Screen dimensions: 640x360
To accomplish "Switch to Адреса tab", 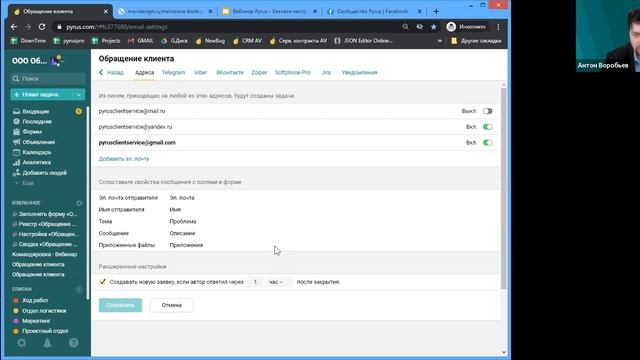I will [x=144, y=73].
